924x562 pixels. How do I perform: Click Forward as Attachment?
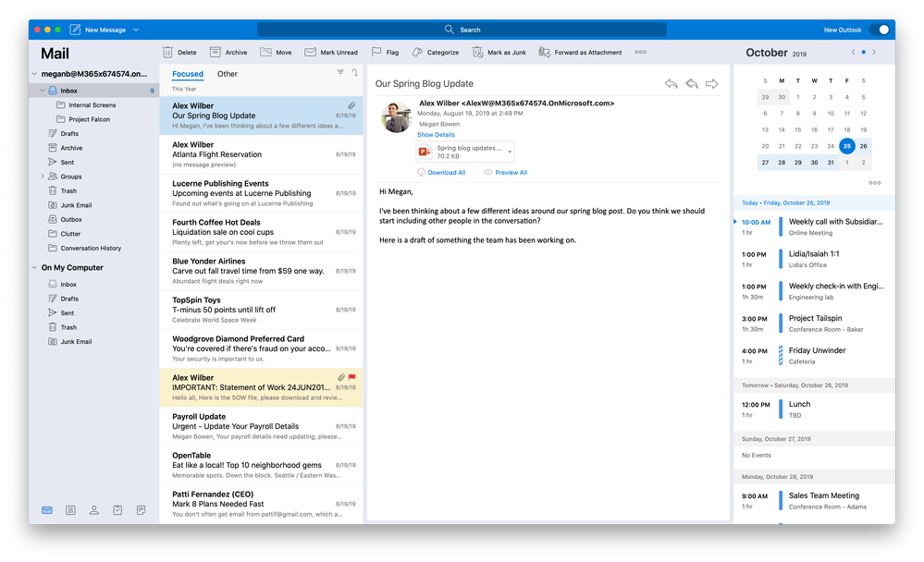point(580,53)
